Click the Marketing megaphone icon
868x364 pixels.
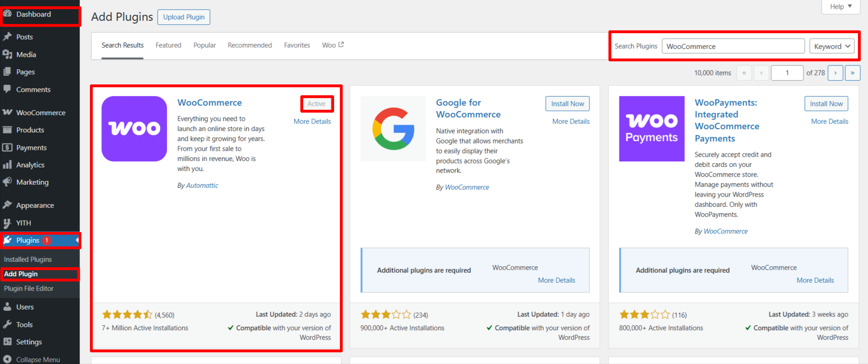tap(7, 182)
